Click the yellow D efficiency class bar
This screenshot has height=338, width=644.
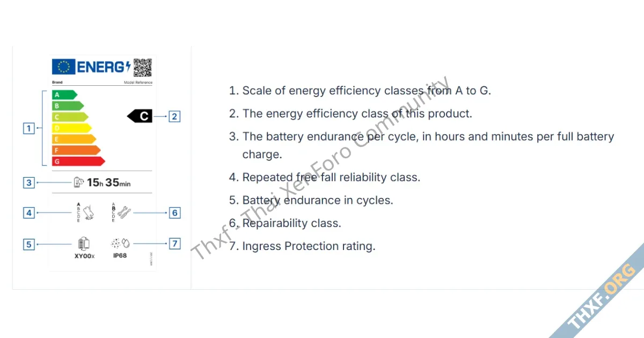pyautogui.click(x=71, y=128)
